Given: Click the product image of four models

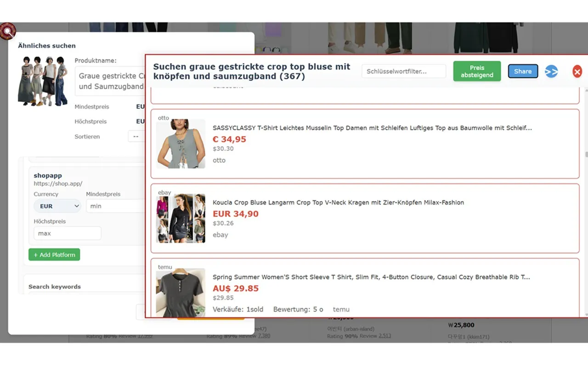Looking at the screenshot, I should click(42, 81).
